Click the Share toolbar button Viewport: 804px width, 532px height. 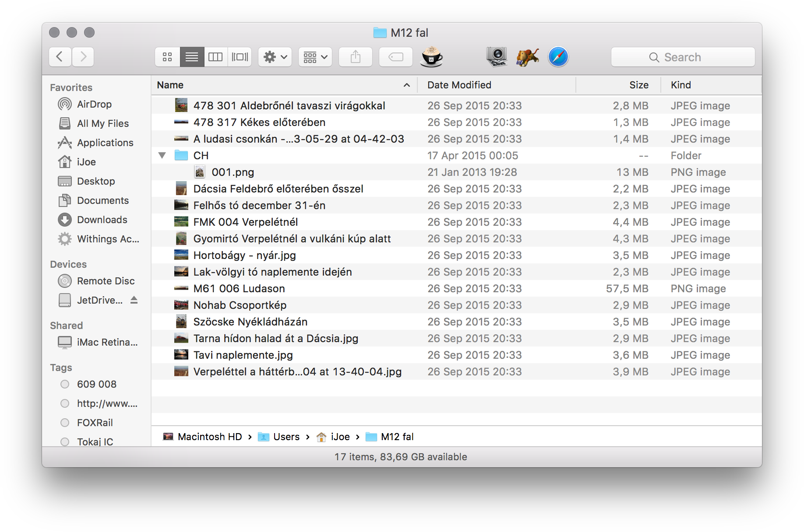click(x=355, y=57)
